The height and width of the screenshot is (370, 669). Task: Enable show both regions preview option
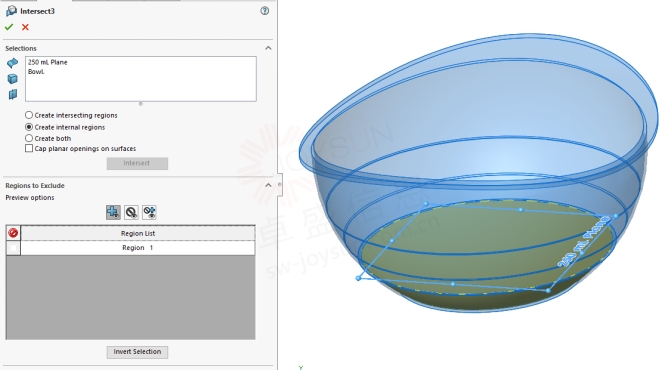pos(149,212)
